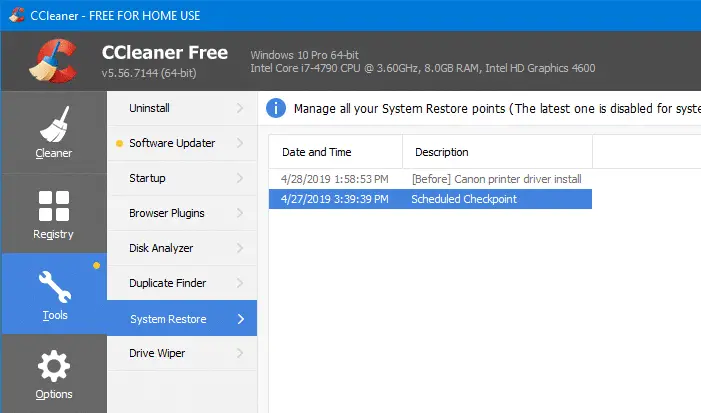Click the 'CCleaner Free' heading
This screenshot has width=701, height=413.
pyautogui.click(x=165, y=53)
